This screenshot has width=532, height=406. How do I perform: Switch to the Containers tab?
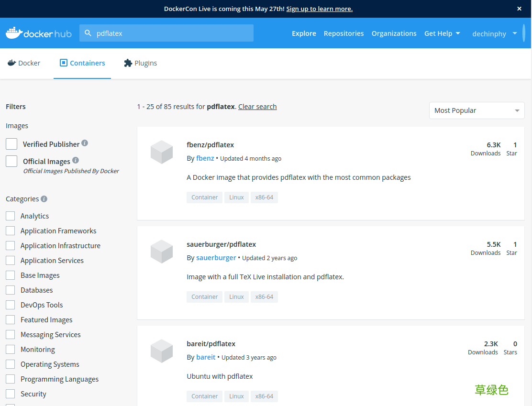[x=82, y=63]
